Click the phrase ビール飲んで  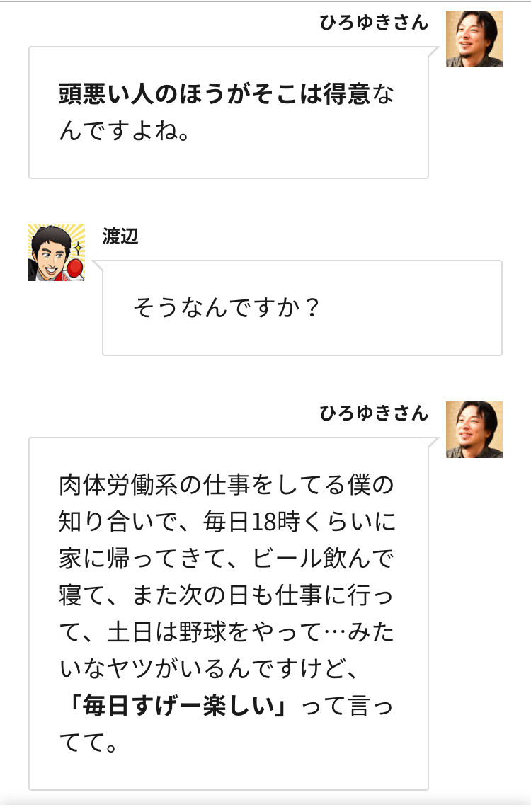coord(323,559)
